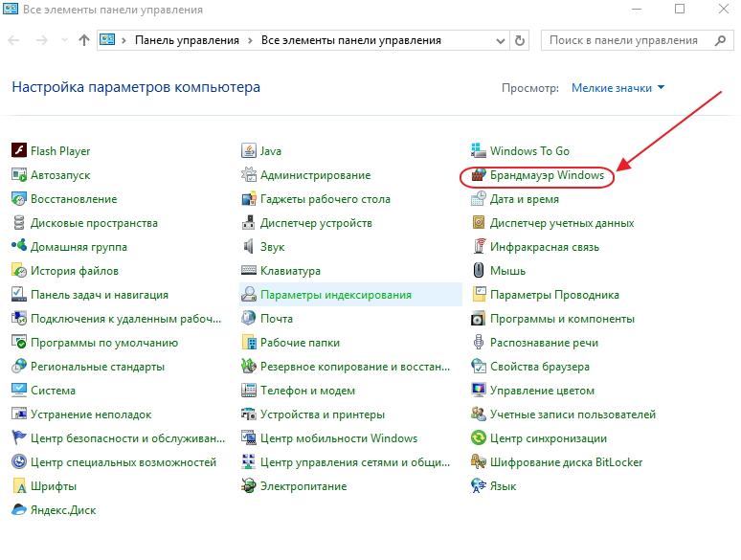The image size is (741, 560).
Task: Click the Control Panel icon in address bar
Action: point(107,39)
